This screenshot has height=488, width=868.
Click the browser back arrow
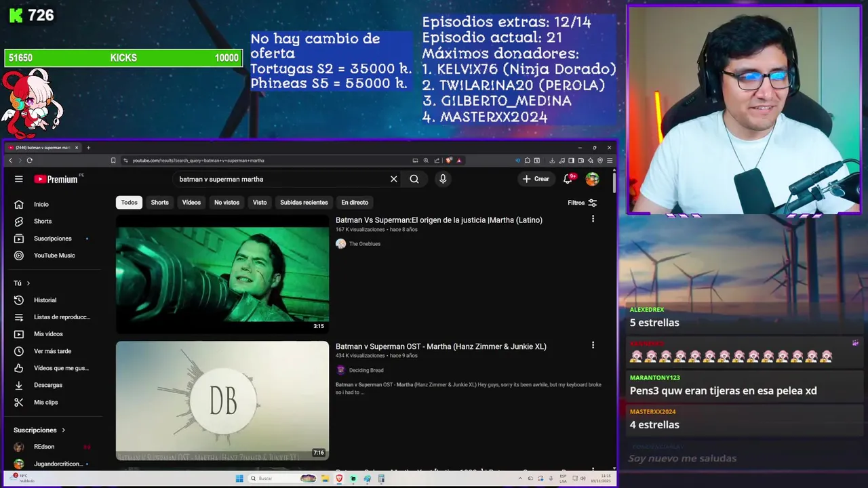pos(10,161)
